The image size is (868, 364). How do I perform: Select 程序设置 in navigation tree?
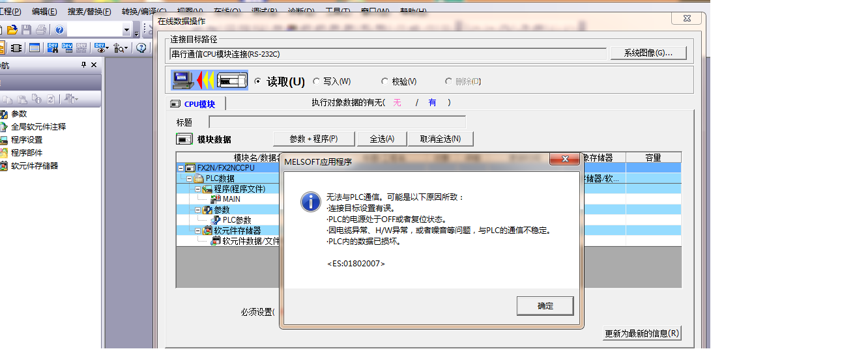tap(27, 140)
